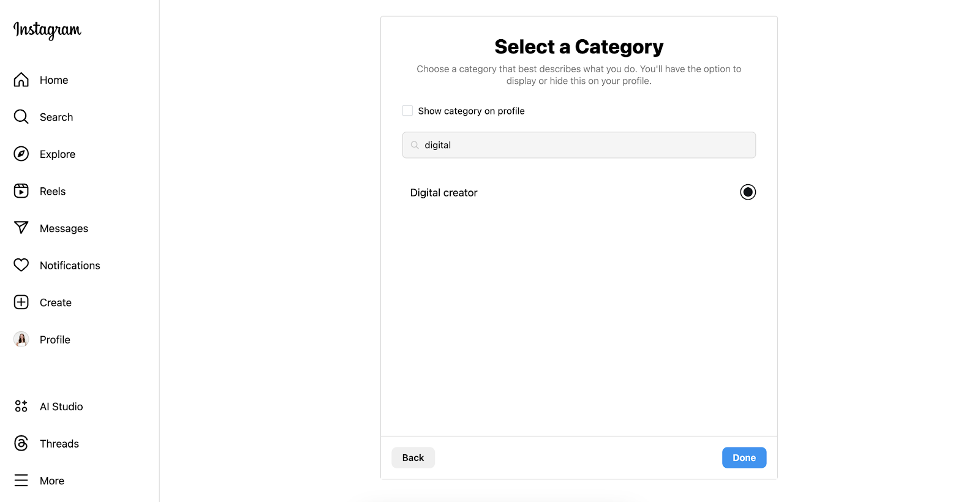The image size is (980, 502).
Task: Select the Digital creator radio button
Action: (x=748, y=192)
